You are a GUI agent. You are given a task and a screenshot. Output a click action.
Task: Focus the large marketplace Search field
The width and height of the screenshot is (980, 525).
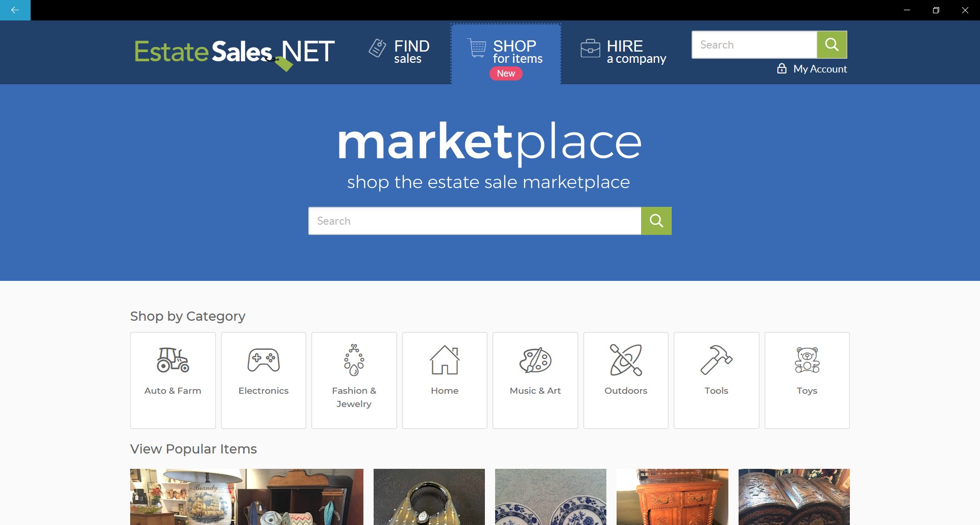[475, 221]
